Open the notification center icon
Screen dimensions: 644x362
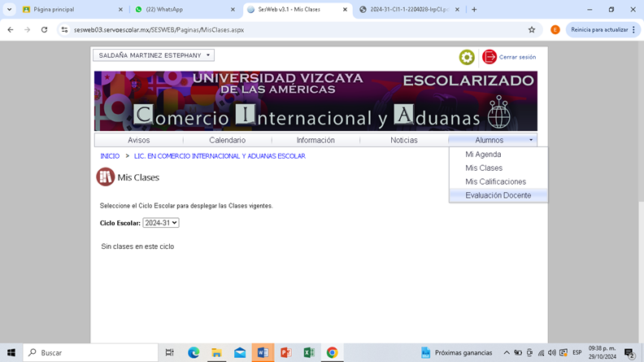click(x=629, y=352)
